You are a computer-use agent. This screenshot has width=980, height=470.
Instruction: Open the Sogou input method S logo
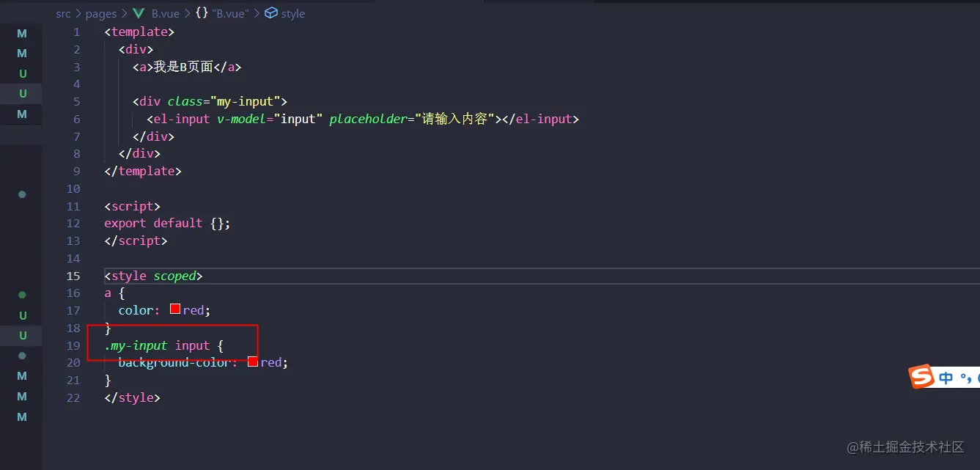tap(921, 376)
